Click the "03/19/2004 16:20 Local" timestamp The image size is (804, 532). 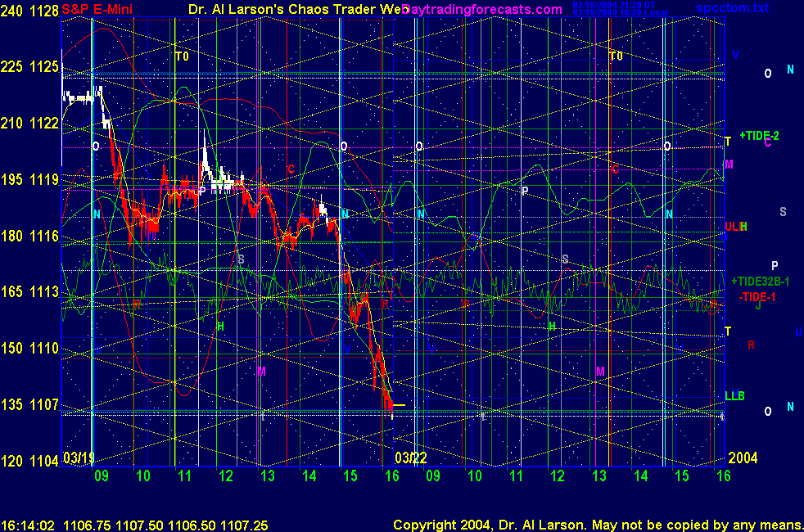point(621,12)
